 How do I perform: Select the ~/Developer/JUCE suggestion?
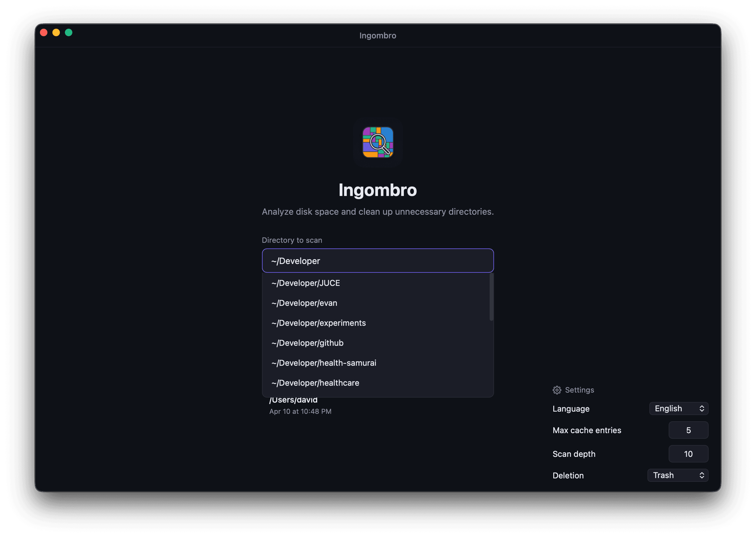(306, 283)
